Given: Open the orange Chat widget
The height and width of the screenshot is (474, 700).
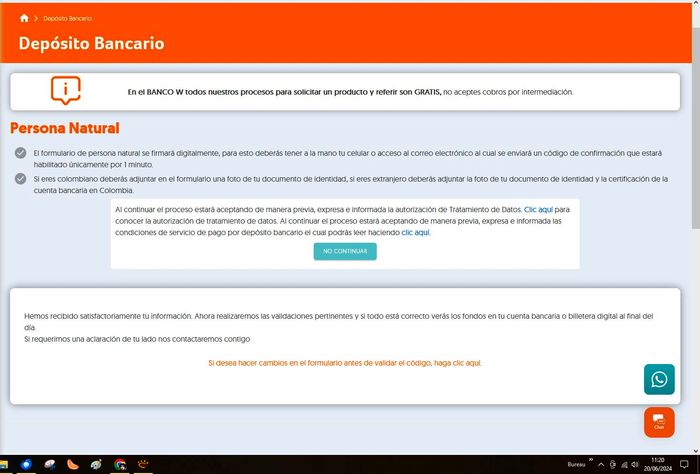Looking at the screenshot, I should [659, 422].
